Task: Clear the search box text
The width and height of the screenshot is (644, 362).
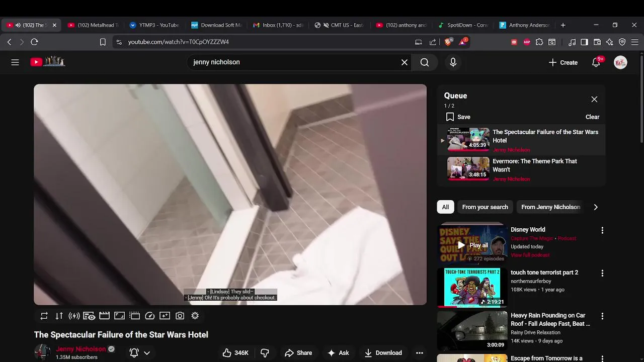Action: pos(405,62)
